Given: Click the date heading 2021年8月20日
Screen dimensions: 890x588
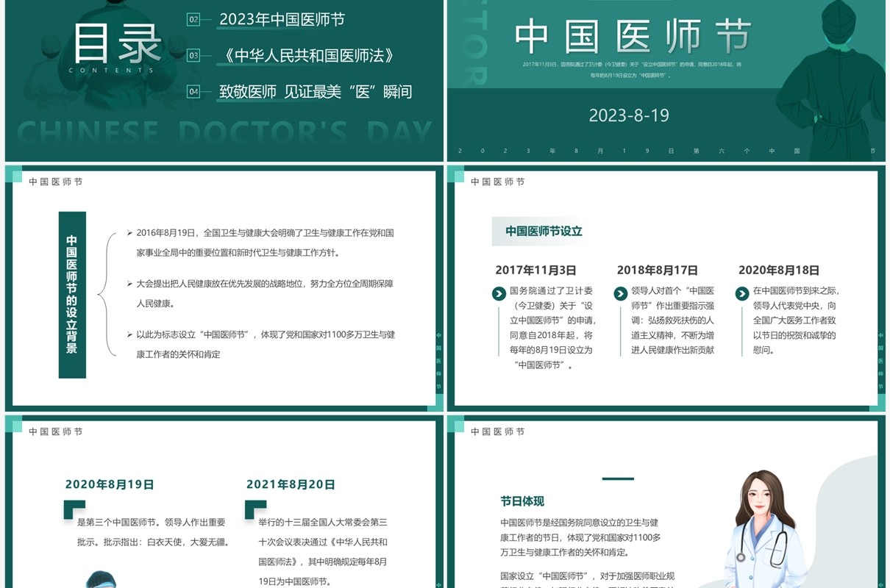Looking at the screenshot, I should point(291,484).
